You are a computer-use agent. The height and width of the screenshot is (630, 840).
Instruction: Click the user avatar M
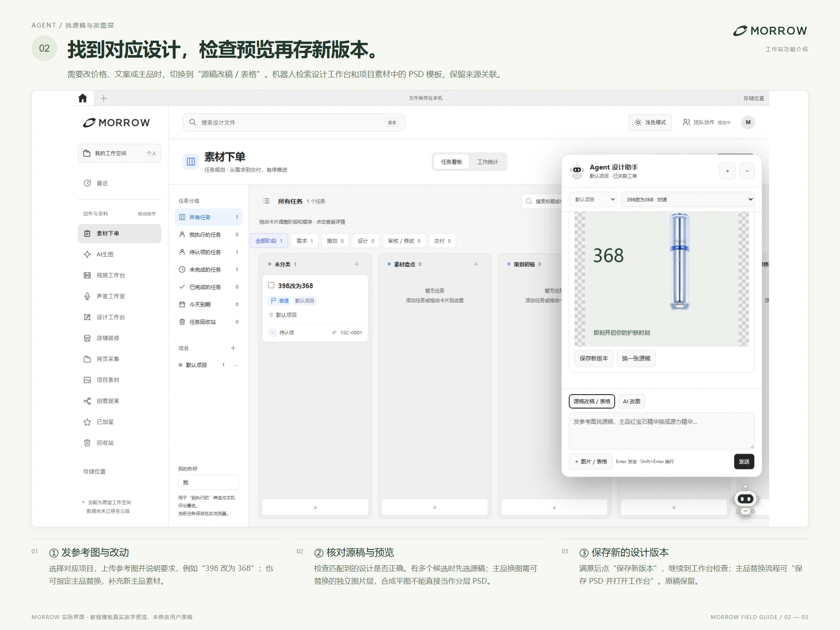point(748,122)
